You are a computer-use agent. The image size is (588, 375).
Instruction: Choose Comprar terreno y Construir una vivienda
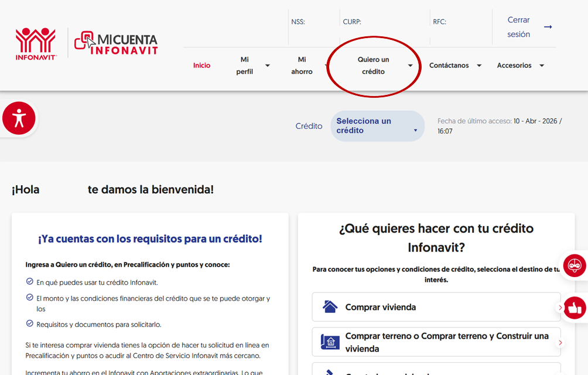point(446,342)
